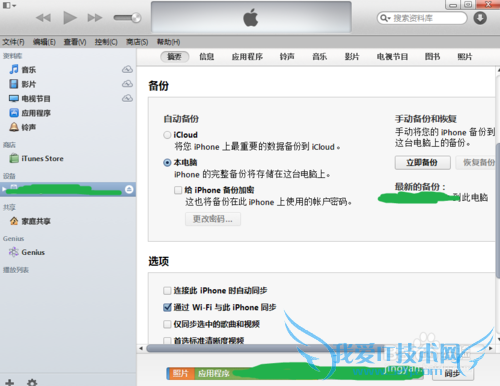The width and height of the screenshot is (500, 386).
Task: Enable 仅同步选中的歌曲和视频 checkbox
Action: [167, 324]
